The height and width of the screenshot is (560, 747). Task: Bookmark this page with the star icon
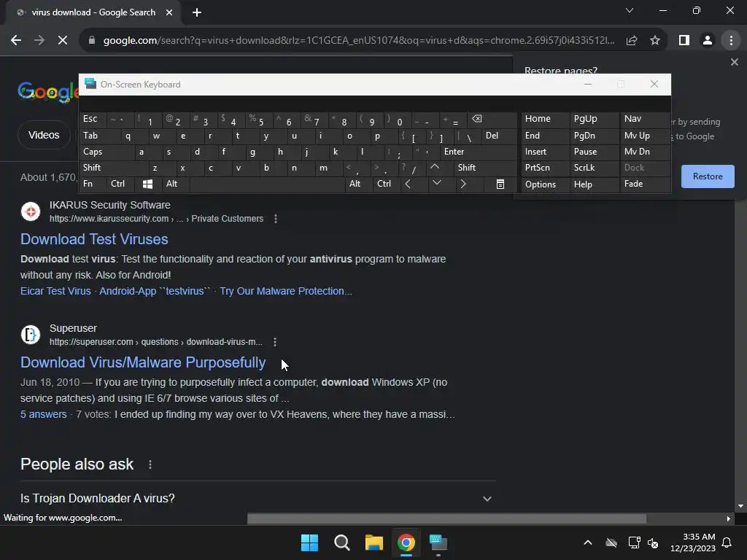click(655, 41)
